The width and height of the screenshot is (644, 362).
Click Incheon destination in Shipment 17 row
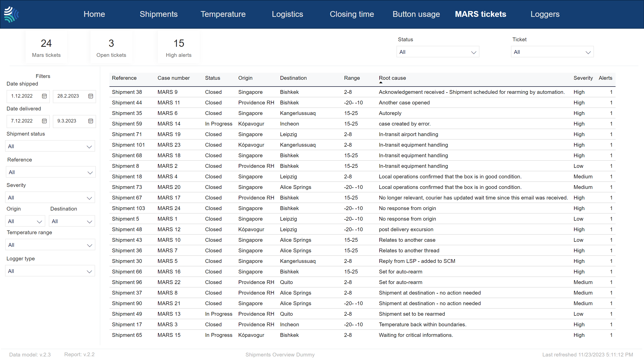(290, 325)
